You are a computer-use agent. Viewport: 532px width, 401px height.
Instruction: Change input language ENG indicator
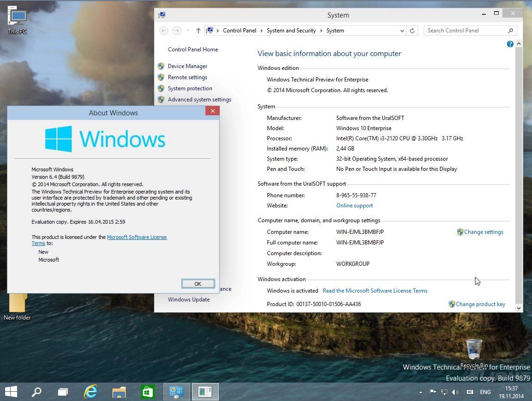click(x=485, y=392)
